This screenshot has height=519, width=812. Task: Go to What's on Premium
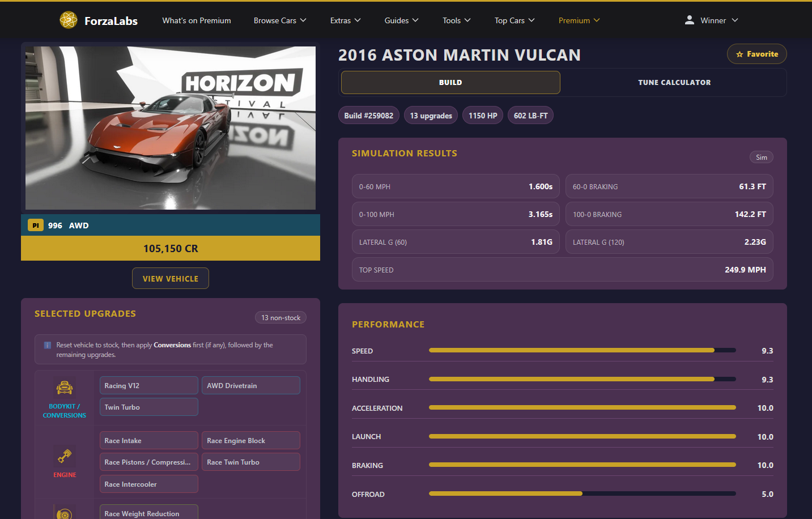click(197, 20)
